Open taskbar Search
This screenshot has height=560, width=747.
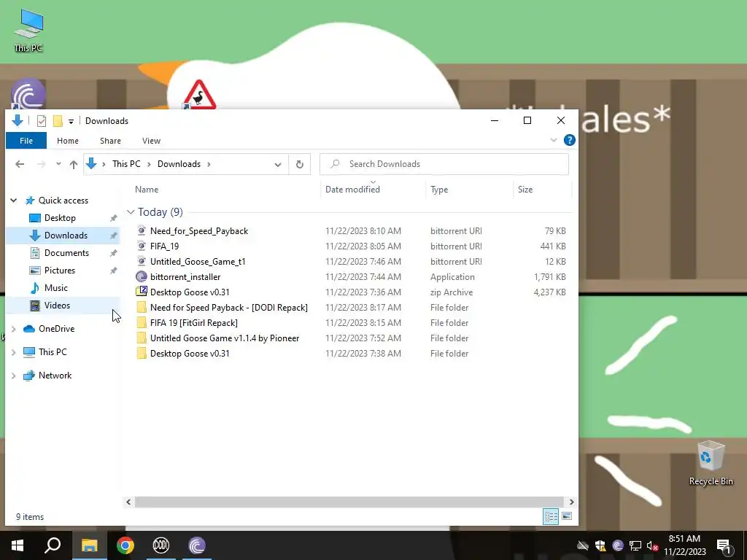53,545
